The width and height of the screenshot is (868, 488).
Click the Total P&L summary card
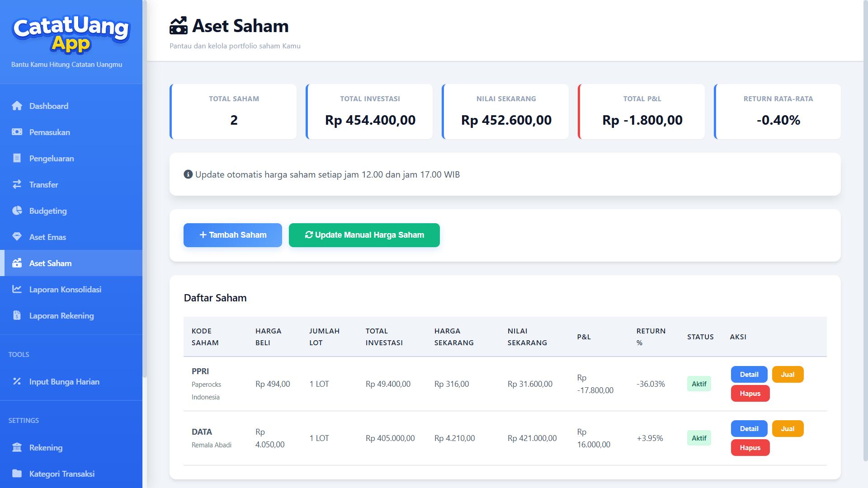point(642,112)
